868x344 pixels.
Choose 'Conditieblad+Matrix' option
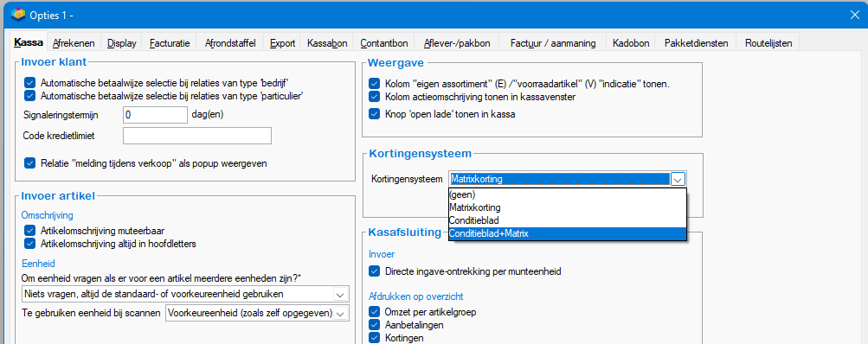coord(568,233)
